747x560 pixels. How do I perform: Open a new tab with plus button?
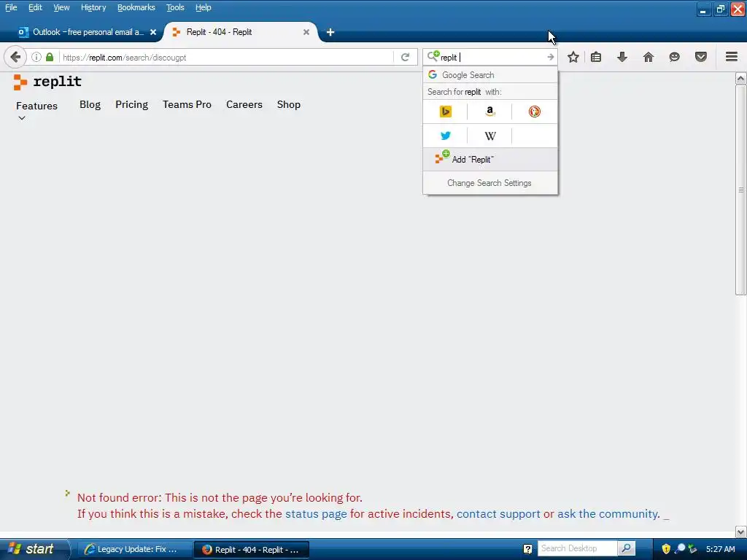pyautogui.click(x=330, y=32)
